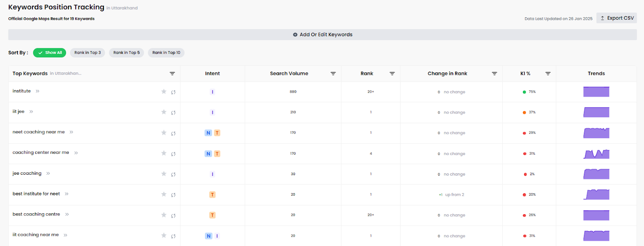Click the 'Data Last Updated on 26 Jan 2025' text

pos(559,19)
